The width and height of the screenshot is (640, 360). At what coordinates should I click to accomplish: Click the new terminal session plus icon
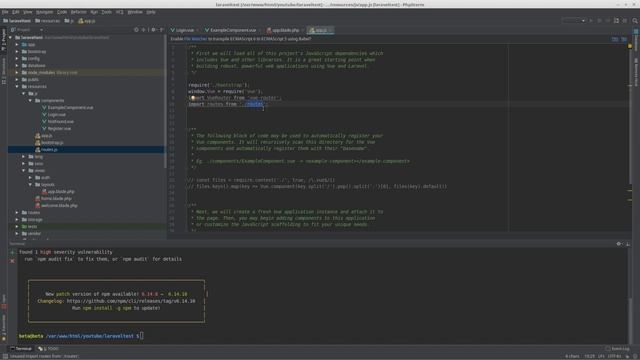click(12, 252)
